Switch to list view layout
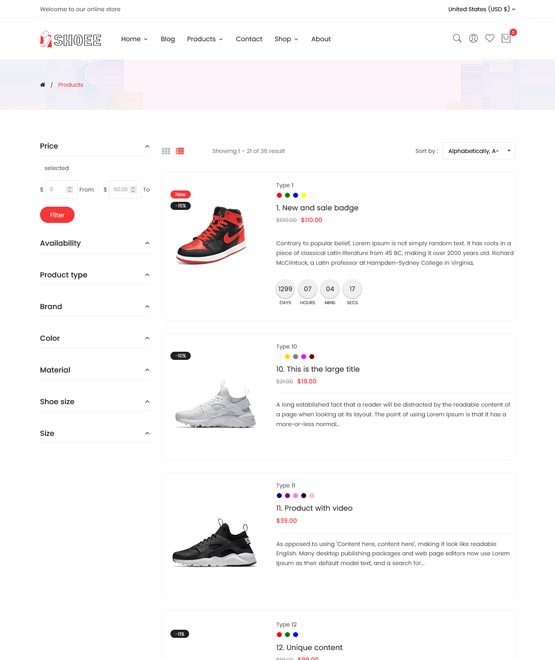Viewport: 555px width, 660px height. tap(180, 151)
